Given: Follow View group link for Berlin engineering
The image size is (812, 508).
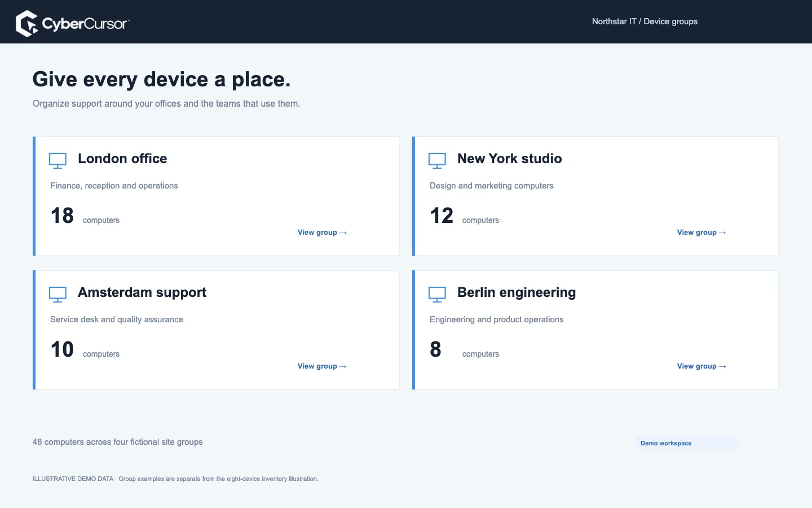Looking at the screenshot, I should pos(701,366).
